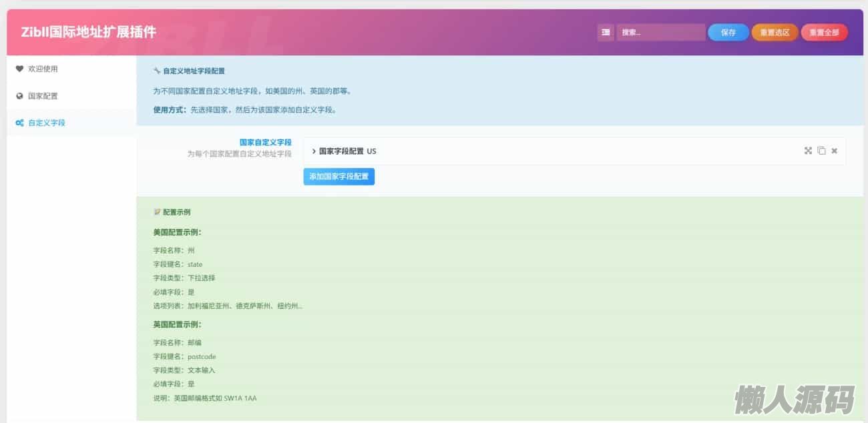Click the gears icon beside 自定义字段
Viewport: 868px width, 423px height.
[x=19, y=123]
